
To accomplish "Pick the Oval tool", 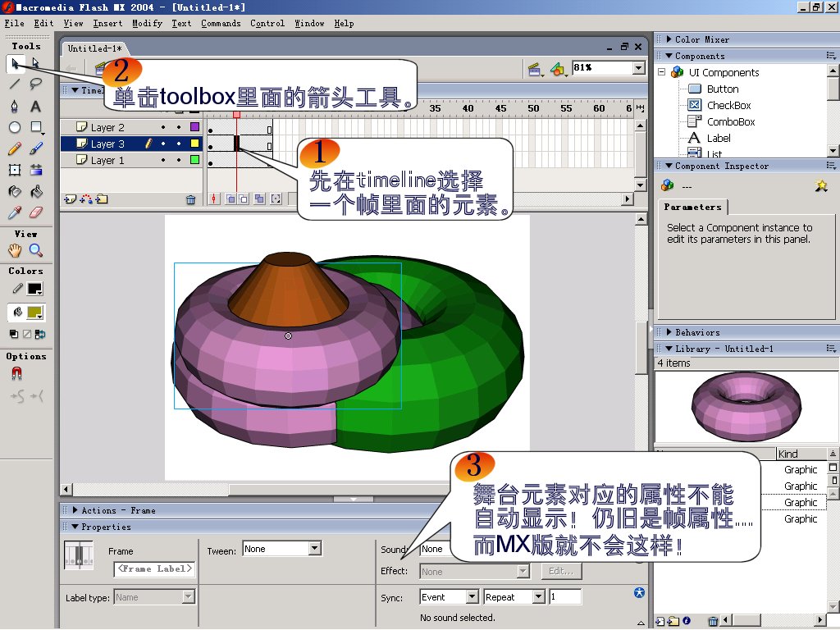I will [15, 127].
